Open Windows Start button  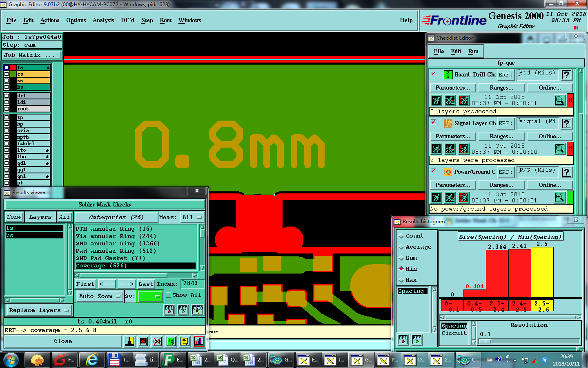click(x=11, y=360)
